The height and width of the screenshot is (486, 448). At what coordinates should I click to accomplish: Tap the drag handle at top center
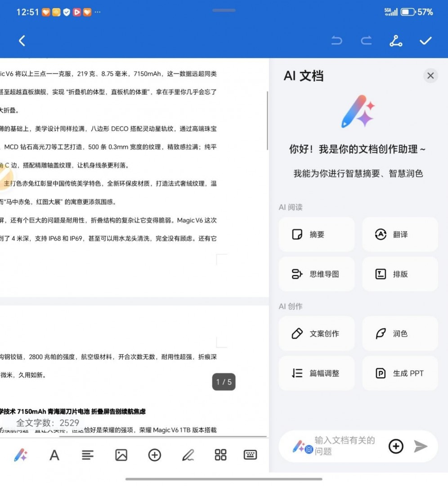point(224,10)
